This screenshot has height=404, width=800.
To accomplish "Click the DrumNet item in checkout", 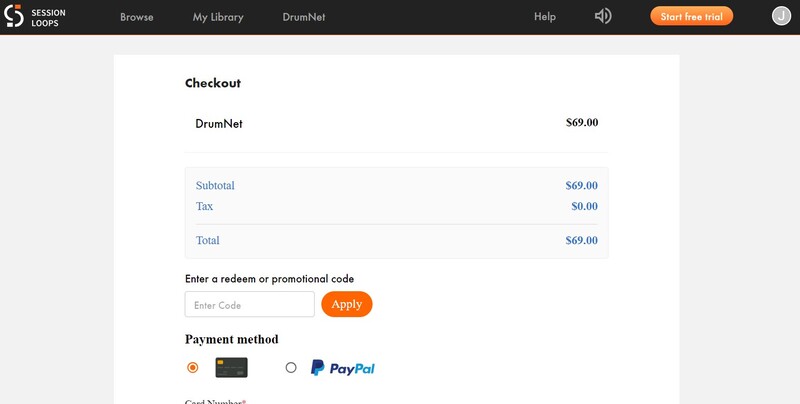I will click(x=219, y=124).
